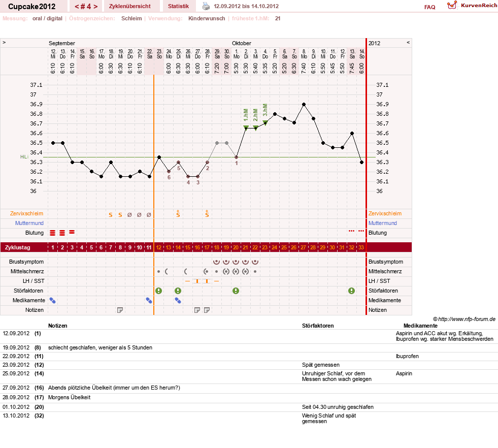Click the note icon on cycle day 8
The width and height of the screenshot is (498, 448).
120,310
